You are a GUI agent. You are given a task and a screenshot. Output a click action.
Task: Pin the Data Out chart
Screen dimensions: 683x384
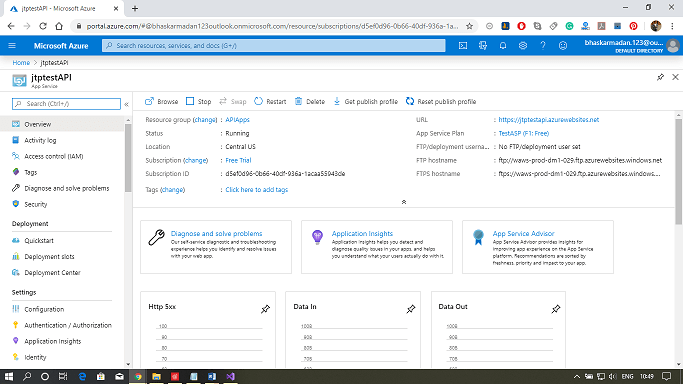point(555,309)
